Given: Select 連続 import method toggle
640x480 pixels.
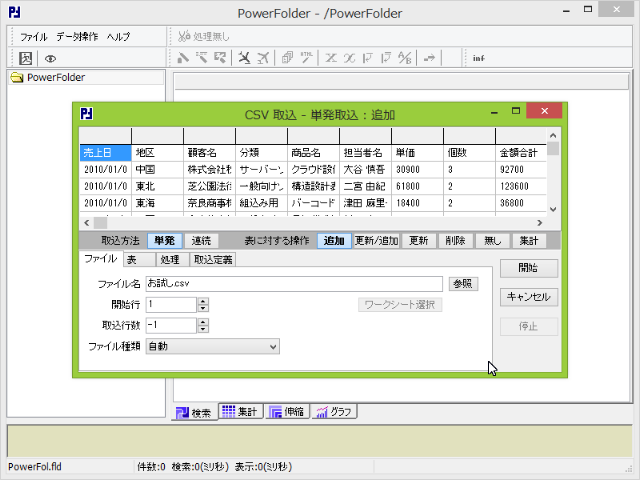Looking at the screenshot, I should tap(201, 241).
